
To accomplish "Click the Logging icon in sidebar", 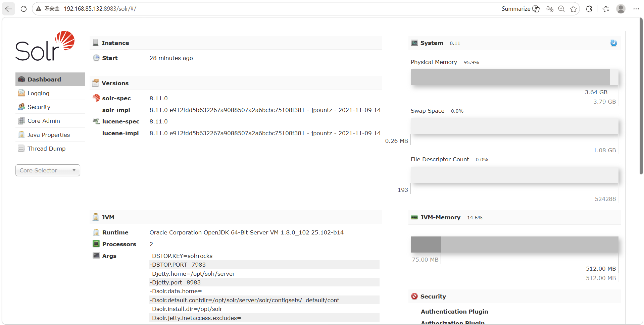I will [21, 93].
